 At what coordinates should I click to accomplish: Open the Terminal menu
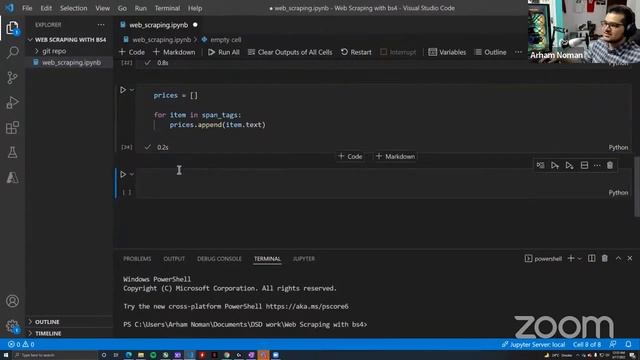167,8
